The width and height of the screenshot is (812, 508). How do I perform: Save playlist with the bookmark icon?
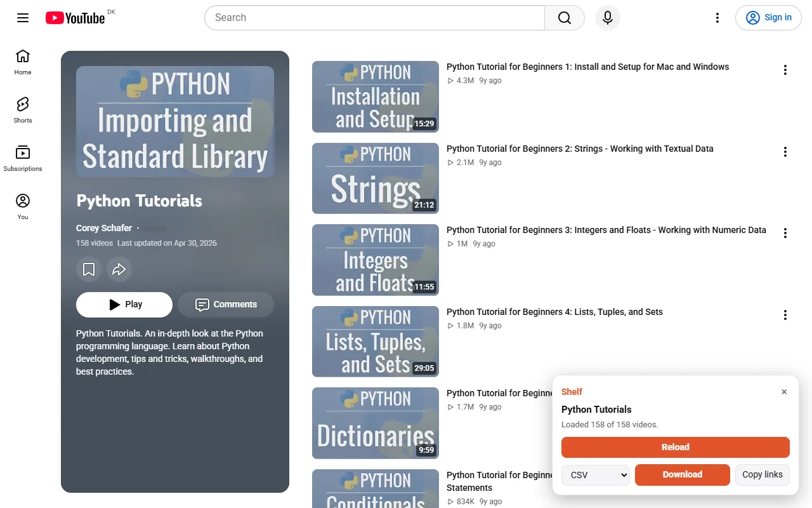coord(89,269)
